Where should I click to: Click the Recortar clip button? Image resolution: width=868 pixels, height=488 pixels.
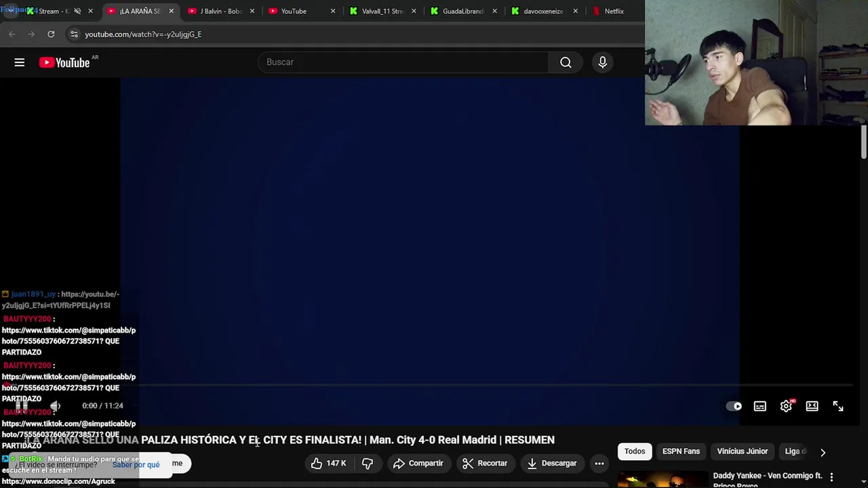pyautogui.click(x=484, y=464)
